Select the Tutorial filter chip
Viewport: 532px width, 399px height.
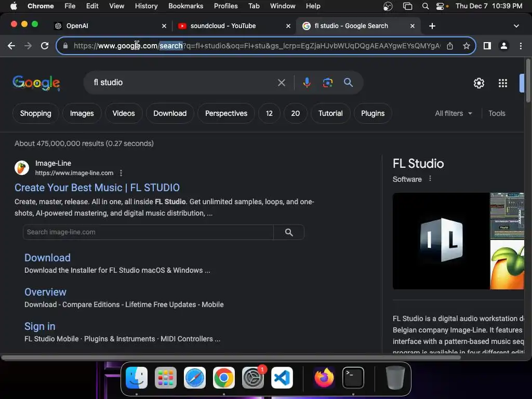[330, 113]
